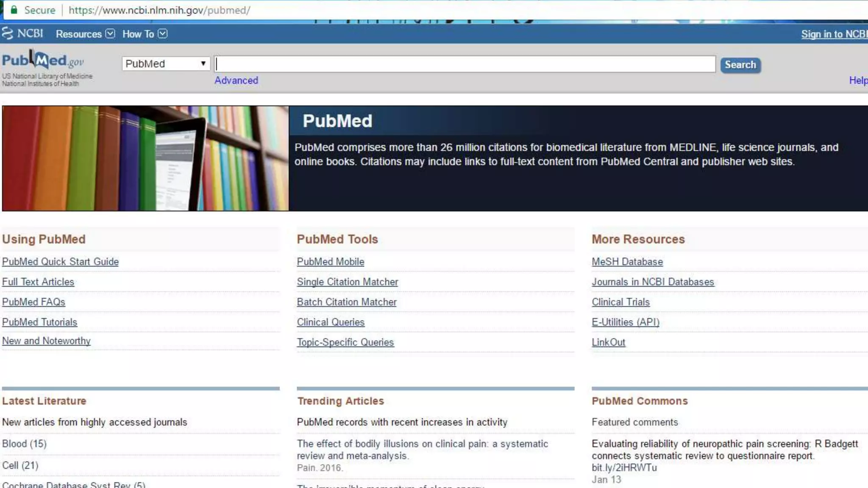Viewport: 868px width, 488px height.
Task: Click Sign in to NCBI
Action: (x=833, y=34)
